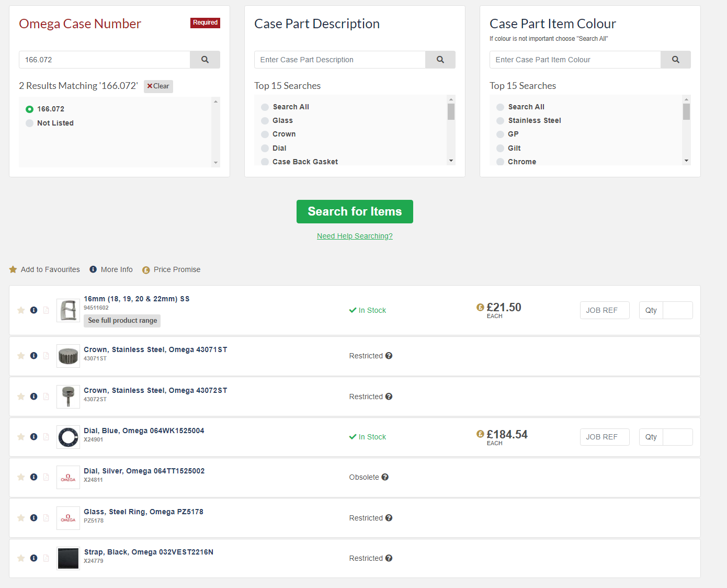The width and height of the screenshot is (727, 588).
Task: Click the document icon on the 16mm SS row
Action: click(46, 310)
